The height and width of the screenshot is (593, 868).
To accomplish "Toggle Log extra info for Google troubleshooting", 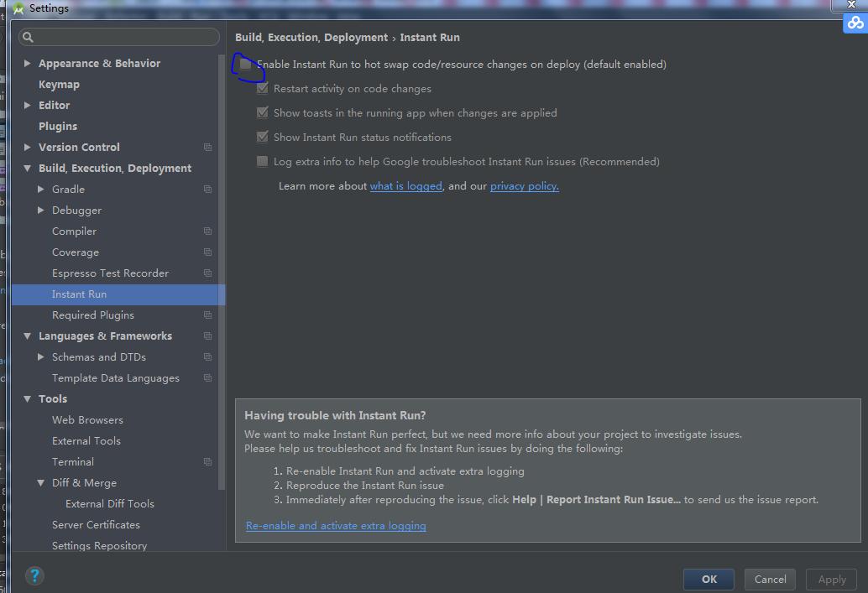I will (x=263, y=161).
